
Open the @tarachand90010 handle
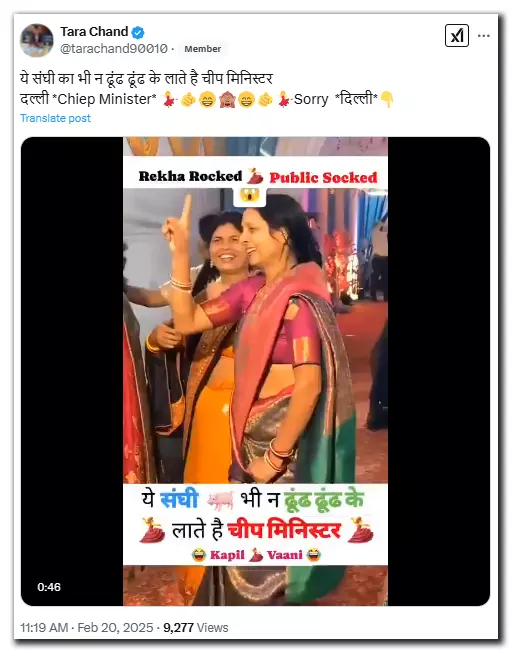[114, 49]
